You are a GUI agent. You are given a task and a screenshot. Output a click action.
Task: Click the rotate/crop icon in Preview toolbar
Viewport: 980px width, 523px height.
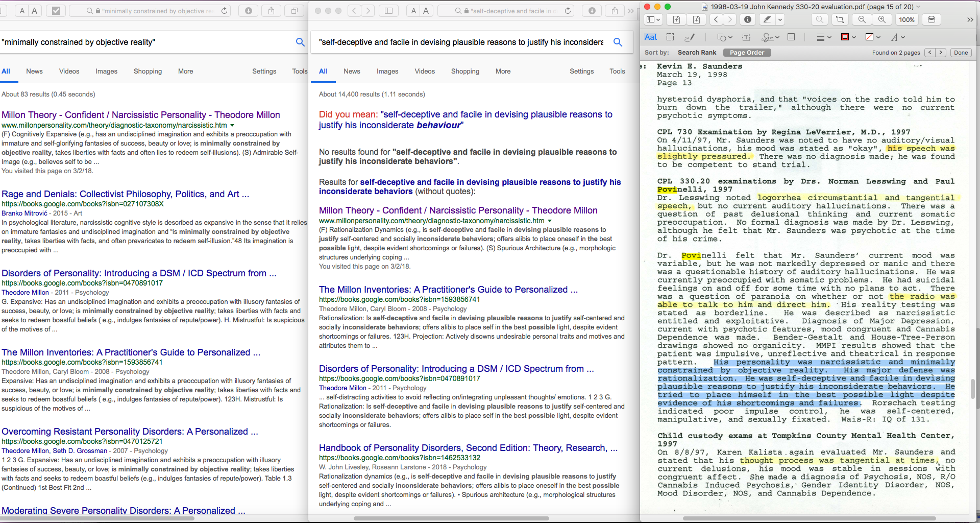840,19
